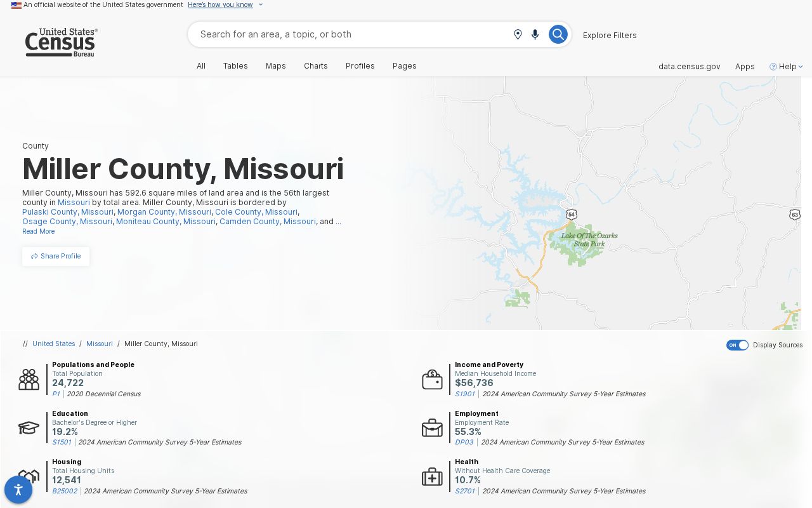Click the Employment Rate label
Screen dimensions: 812x508
(481, 423)
